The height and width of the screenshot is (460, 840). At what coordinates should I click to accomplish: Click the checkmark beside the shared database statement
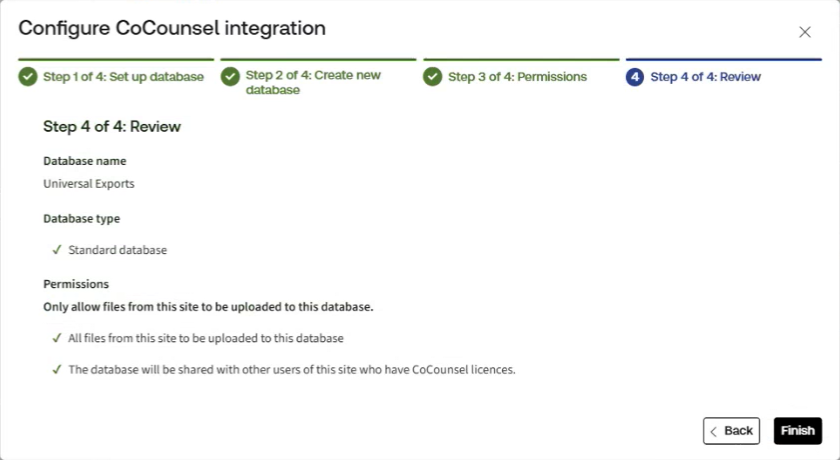(x=56, y=369)
